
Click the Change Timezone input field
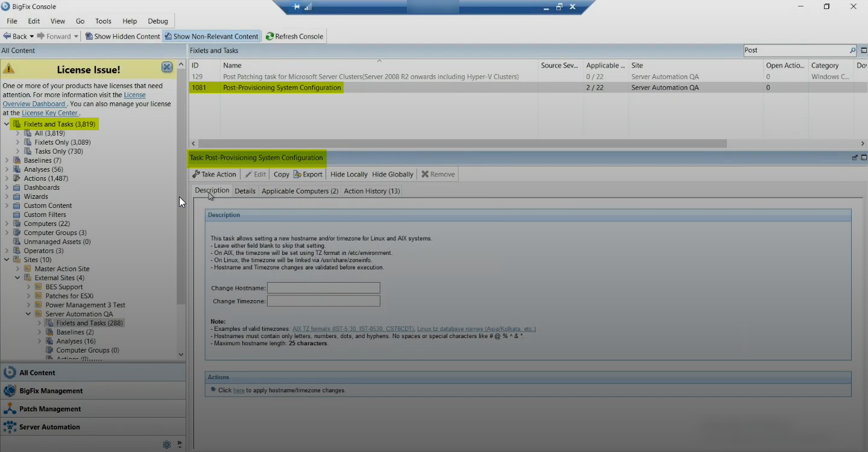(x=324, y=301)
